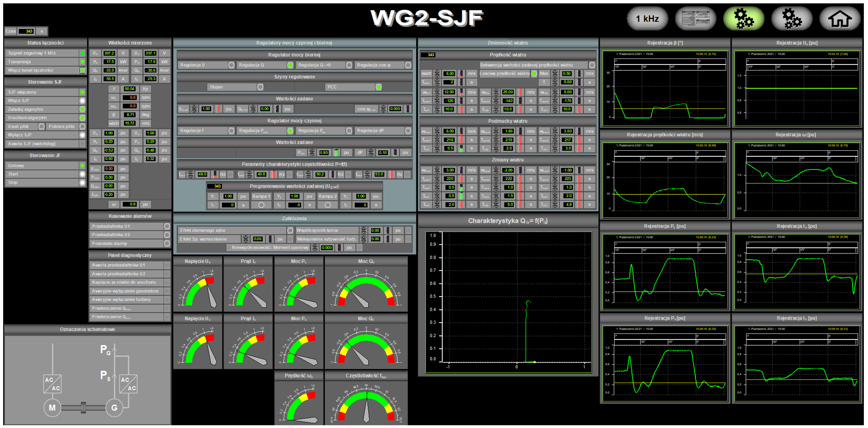Click the Stop indicator in Sterowanie JF
The height and width of the screenshot is (428, 868).
[x=82, y=182]
